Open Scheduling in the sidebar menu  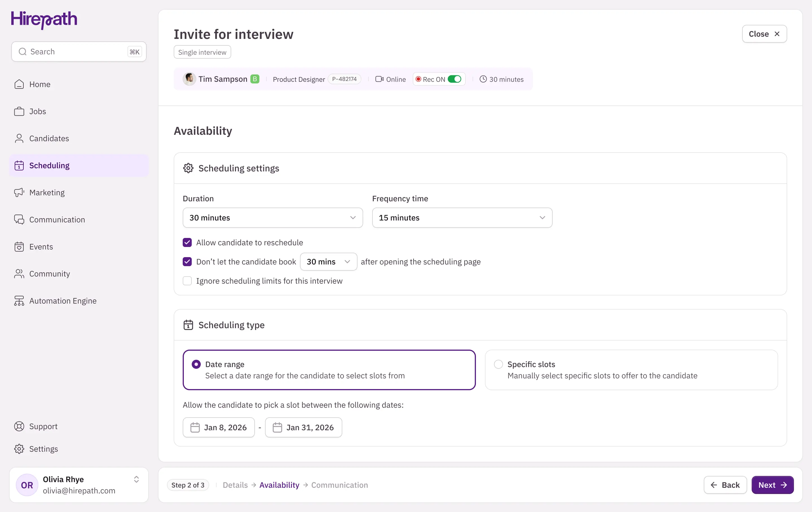pyautogui.click(x=79, y=165)
